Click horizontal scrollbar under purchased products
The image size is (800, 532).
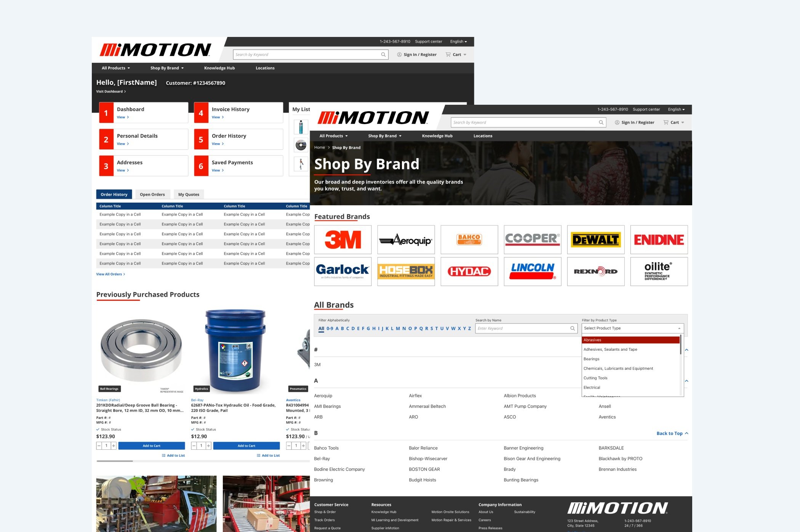click(x=115, y=461)
